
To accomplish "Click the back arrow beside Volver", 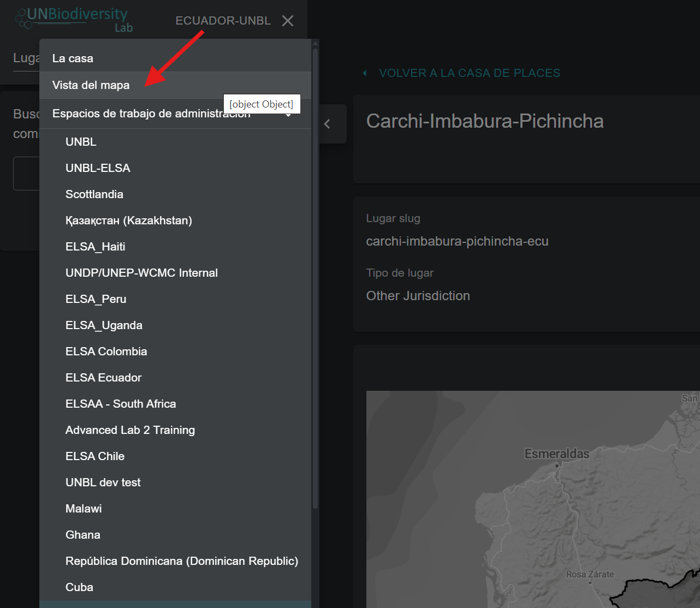I will [365, 73].
